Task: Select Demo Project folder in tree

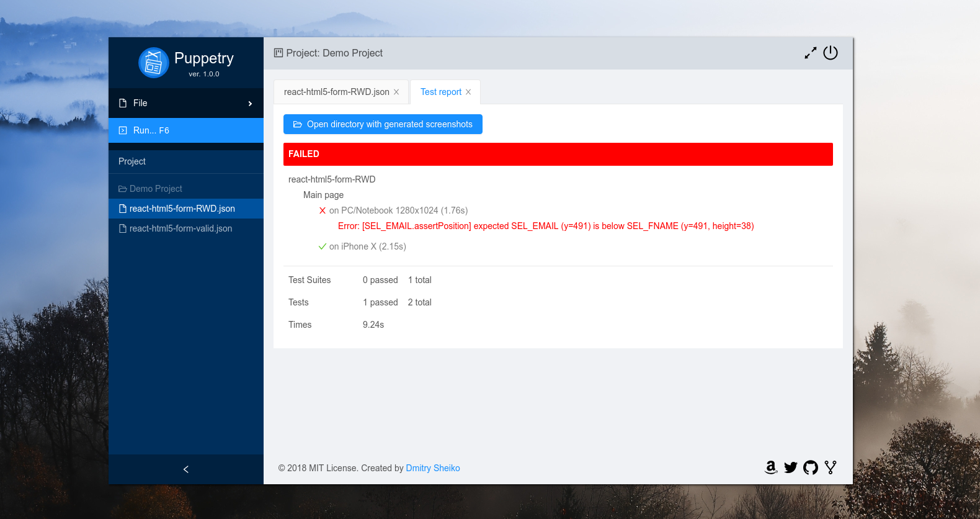Action: (150, 189)
